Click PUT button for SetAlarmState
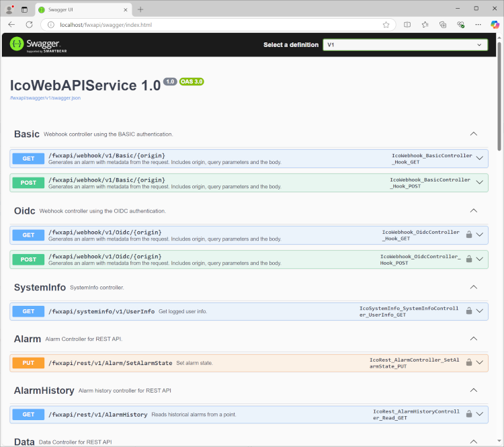Viewport: 504px width, 447px height. (x=28, y=363)
